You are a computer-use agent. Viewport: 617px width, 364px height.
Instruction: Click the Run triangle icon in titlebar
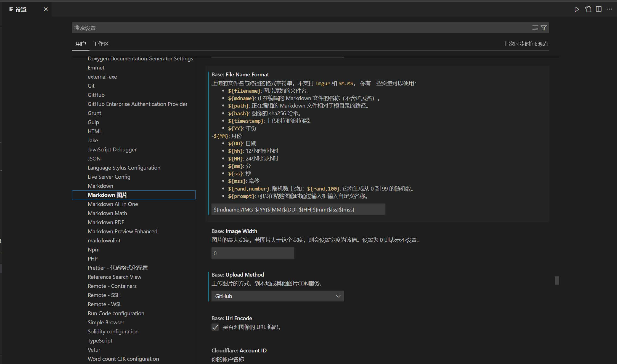pyautogui.click(x=577, y=9)
